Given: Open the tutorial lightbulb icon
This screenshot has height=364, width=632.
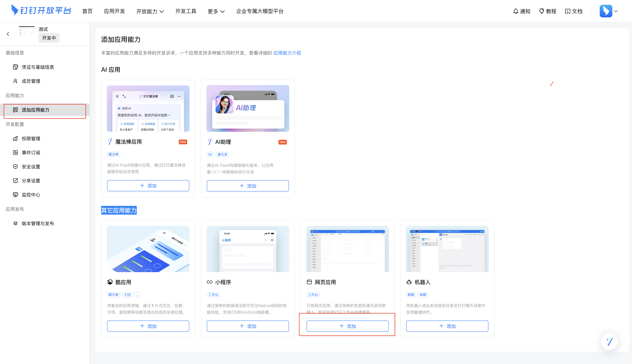Looking at the screenshot, I should click(x=541, y=11).
